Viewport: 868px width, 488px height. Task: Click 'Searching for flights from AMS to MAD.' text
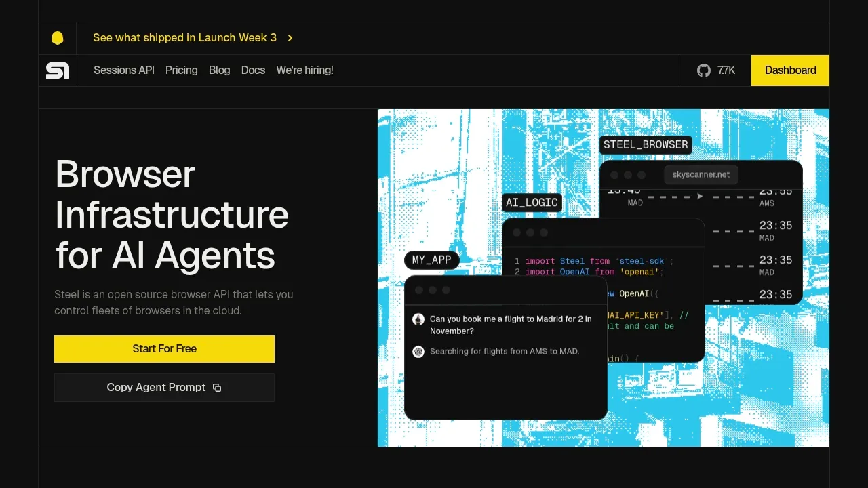[x=505, y=352]
